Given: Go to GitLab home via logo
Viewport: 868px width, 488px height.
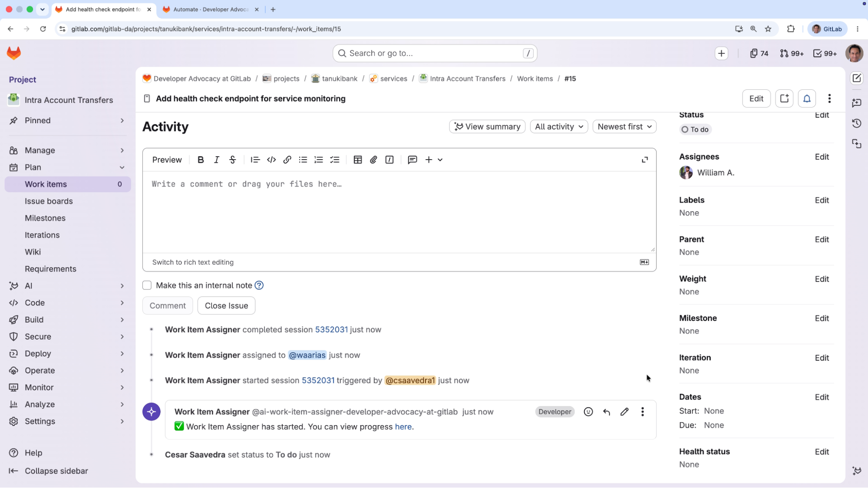Looking at the screenshot, I should click(x=14, y=53).
